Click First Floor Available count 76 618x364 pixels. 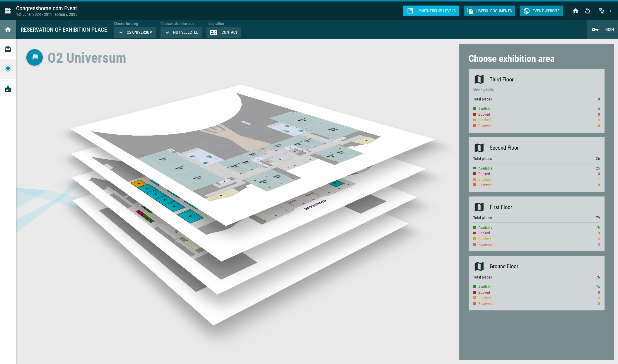(x=598, y=228)
